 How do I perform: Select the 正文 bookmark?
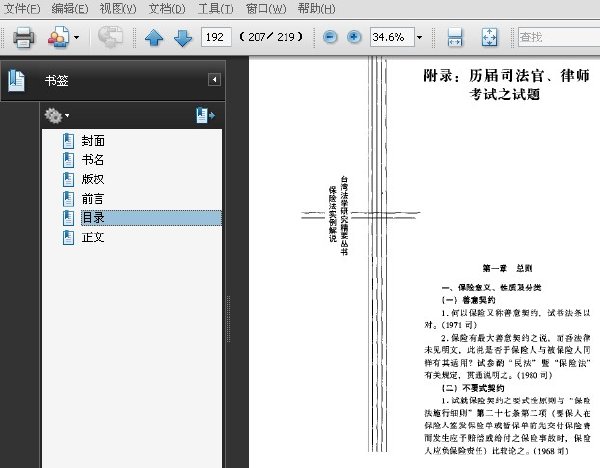(93, 237)
